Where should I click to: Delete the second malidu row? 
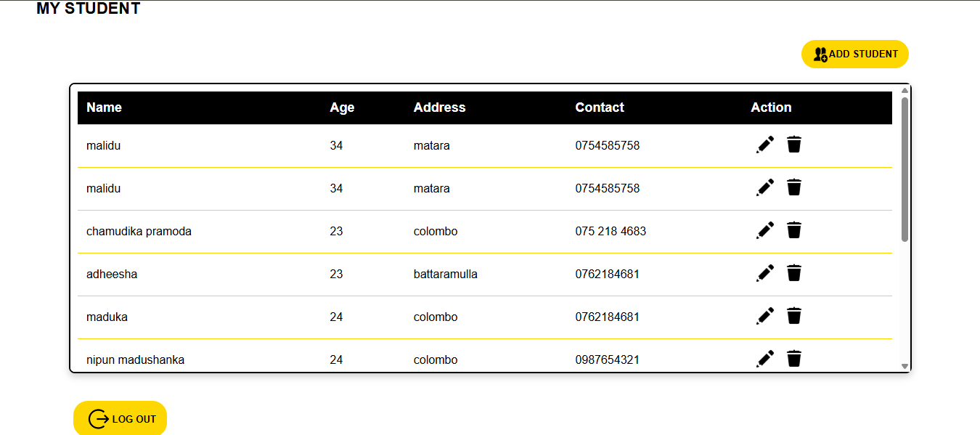coord(793,187)
